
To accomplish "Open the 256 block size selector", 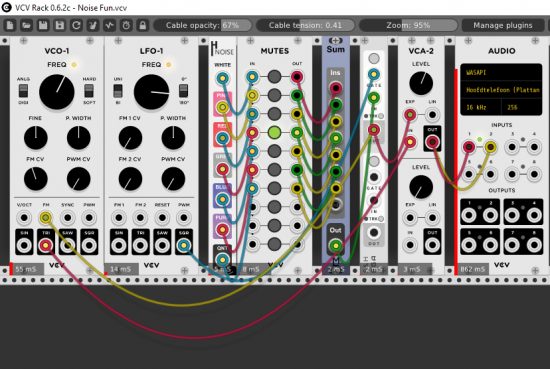I will (x=522, y=107).
